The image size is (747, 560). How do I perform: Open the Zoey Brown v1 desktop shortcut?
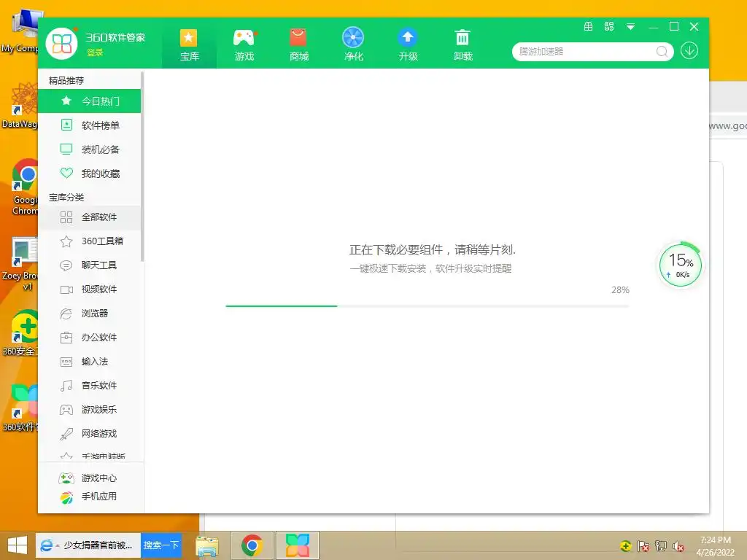click(x=20, y=264)
